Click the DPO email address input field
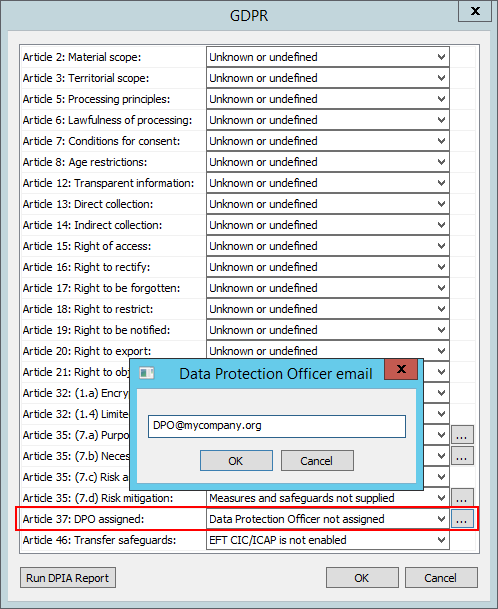The width and height of the screenshot is (498, 609). 277,426
